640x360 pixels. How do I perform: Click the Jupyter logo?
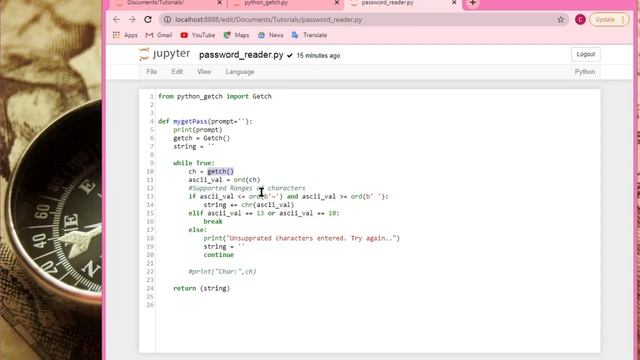pyautogui.click(x=164, y=54)
